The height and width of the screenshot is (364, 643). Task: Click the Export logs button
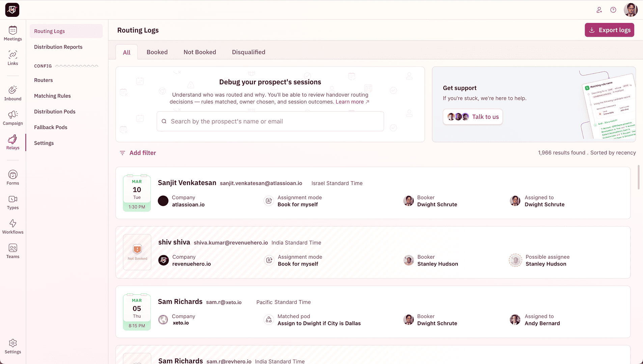tap(609, 30)
